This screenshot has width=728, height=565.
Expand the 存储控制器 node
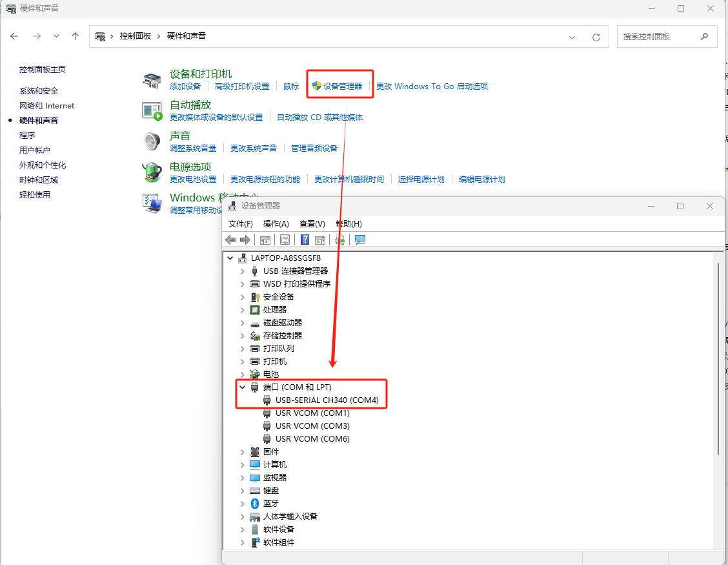pos(243,336)
